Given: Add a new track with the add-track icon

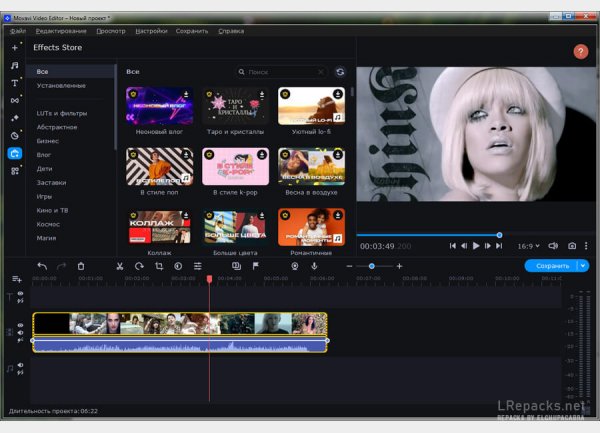Looking at the screenshot, I should click(x=16, y=279).
